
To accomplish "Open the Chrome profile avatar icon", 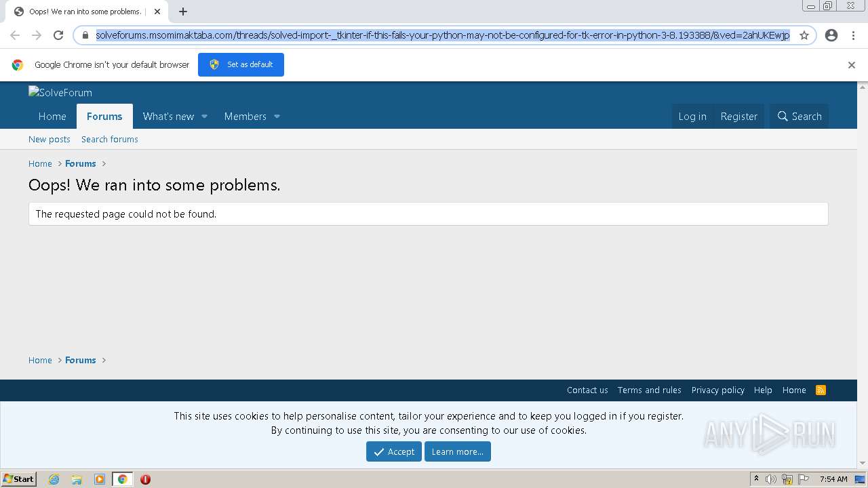I will coord(831,35).
